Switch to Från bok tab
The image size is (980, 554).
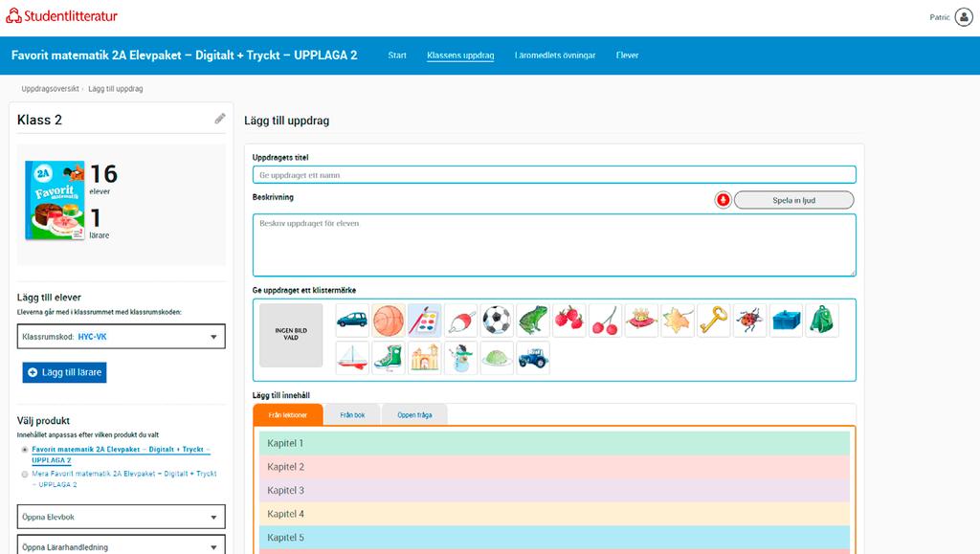click(352, 414)
